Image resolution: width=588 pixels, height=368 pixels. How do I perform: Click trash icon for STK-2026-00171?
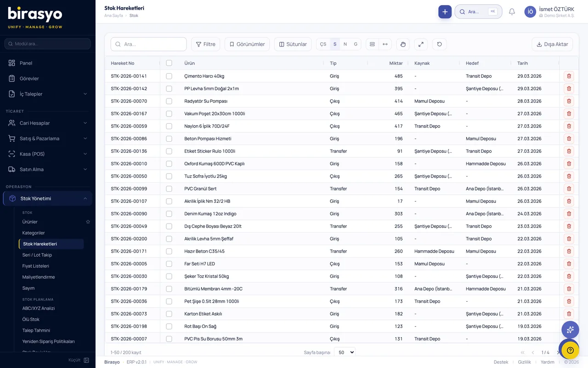(569, 251)
